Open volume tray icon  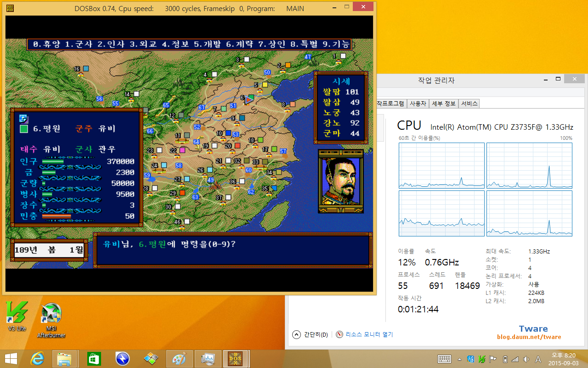(526, 359)
